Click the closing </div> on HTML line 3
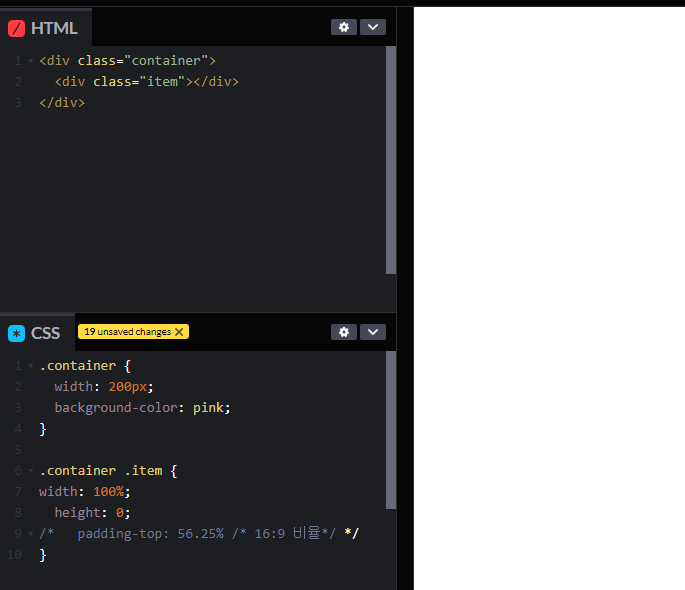 pyautogui.click(x=62, y=102)
